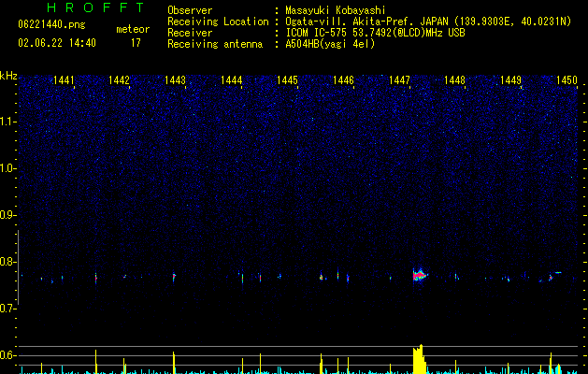588x374 pixels.
Task: Click the tall yellow intensity peak after 1447
Action: tap(419, 359)
